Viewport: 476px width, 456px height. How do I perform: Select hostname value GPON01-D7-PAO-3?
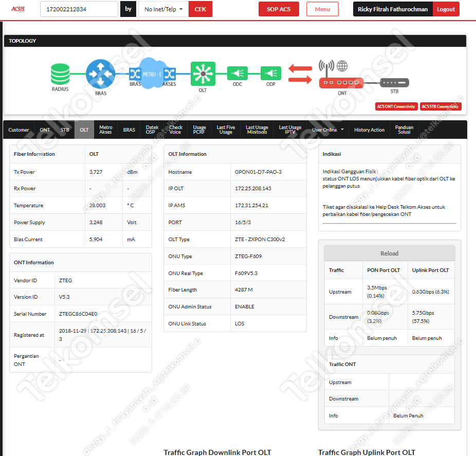[x=258, y=172]
